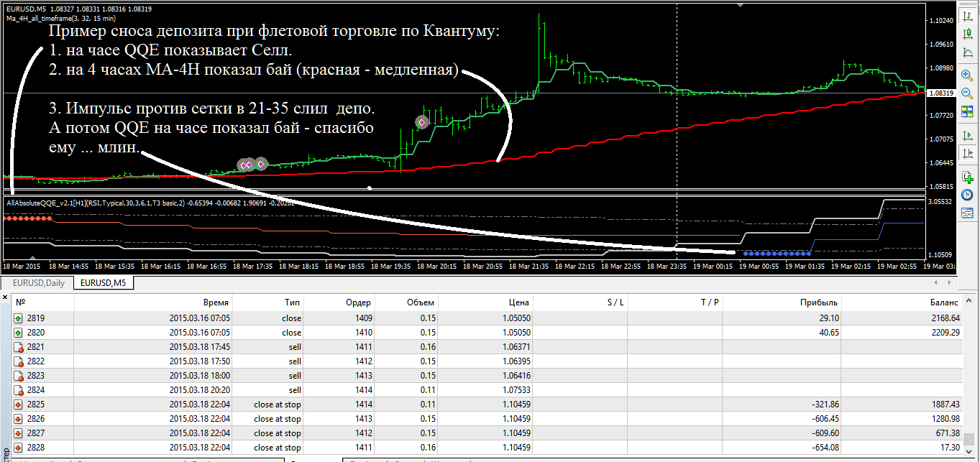Sort results by Цена column header
This screenshot has width=980, height=462.
click(x=487, y=302)
